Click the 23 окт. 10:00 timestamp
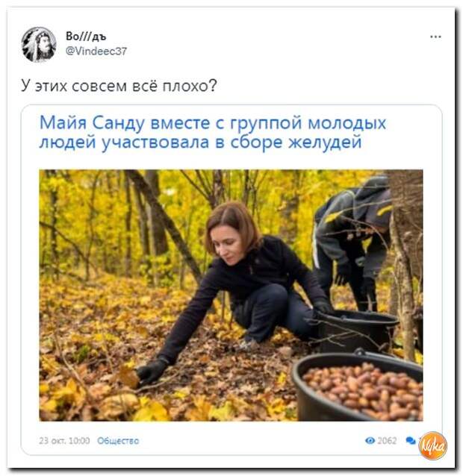This screenshot has height=476, width=463. (64, 441)
